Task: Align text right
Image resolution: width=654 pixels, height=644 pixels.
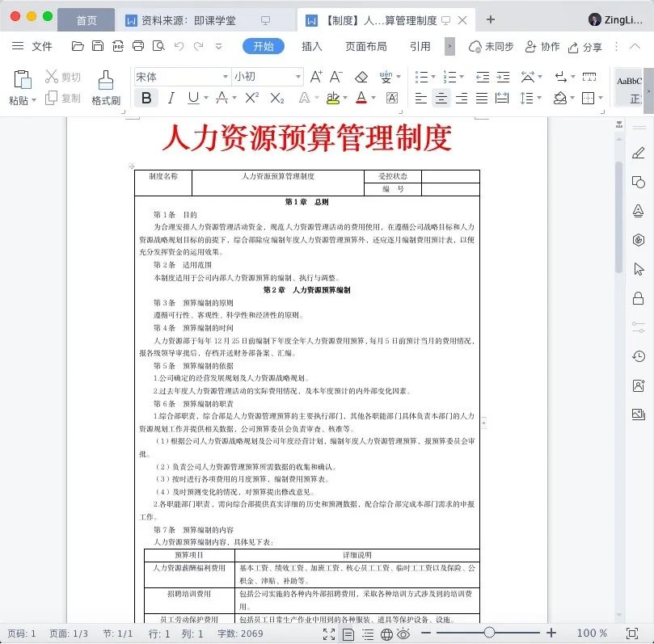Action: click(x=462, y=99)
